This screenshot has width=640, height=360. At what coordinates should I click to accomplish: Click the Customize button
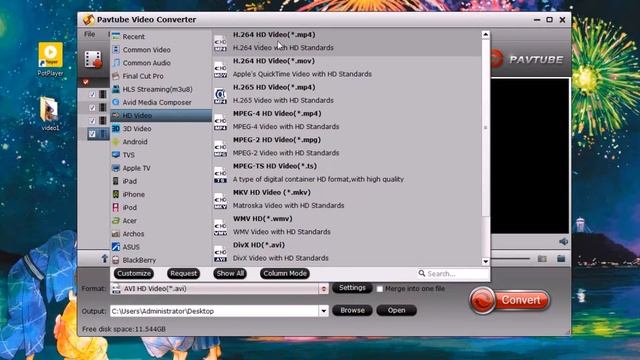134,273
